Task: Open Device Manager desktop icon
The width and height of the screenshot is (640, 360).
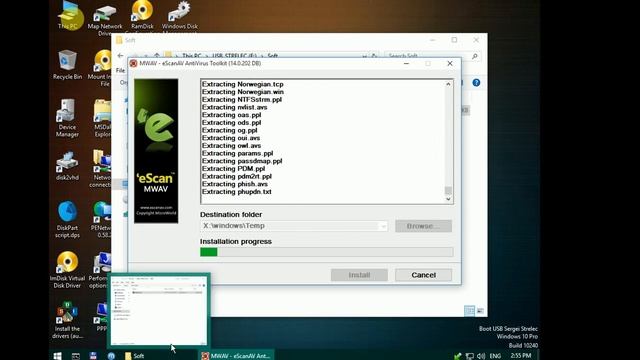Action: pyautogui.click(x=67, y=118)
